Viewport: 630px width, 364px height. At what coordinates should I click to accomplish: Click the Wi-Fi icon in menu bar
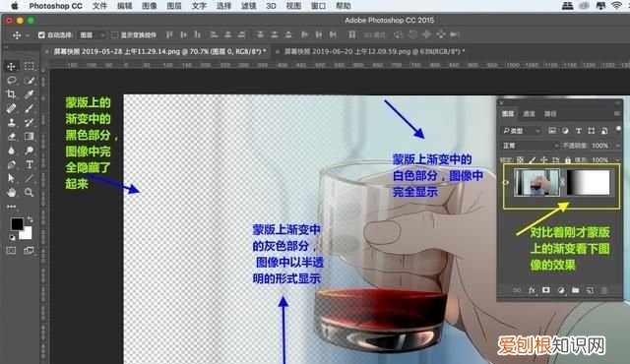tap(616, 6)
